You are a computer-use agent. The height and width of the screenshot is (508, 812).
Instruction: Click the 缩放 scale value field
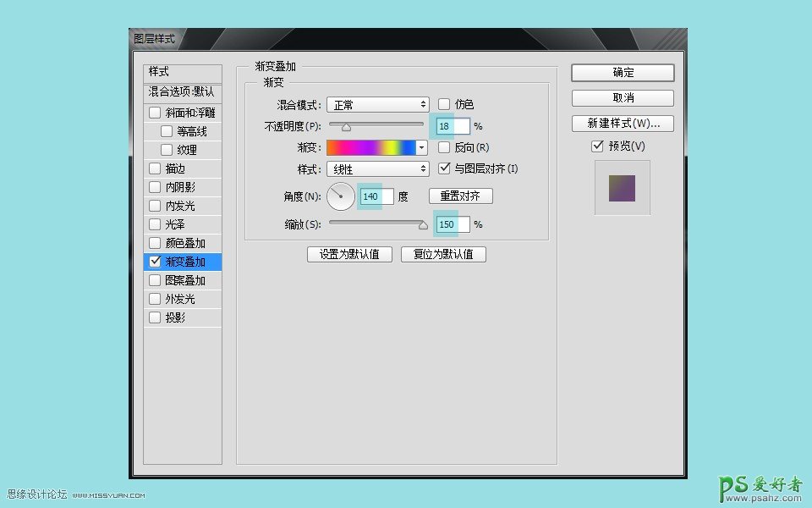coord(452,224)
